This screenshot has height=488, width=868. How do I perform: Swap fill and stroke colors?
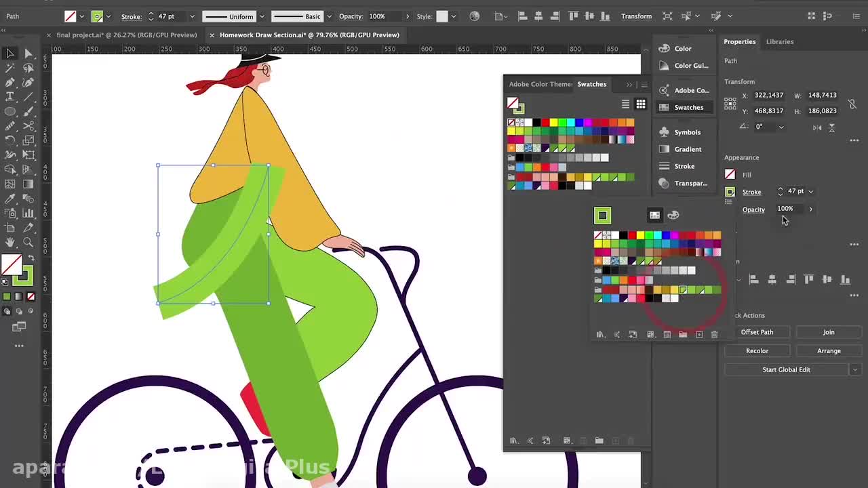(31, 258)
